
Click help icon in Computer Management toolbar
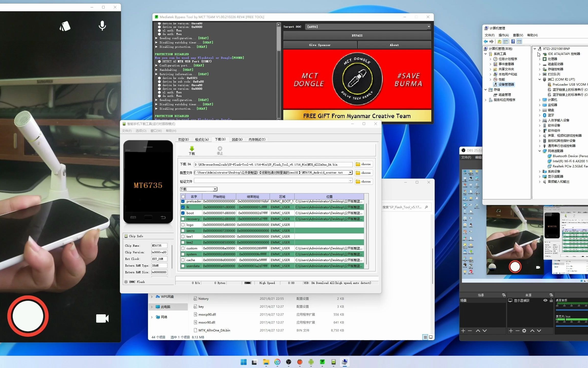point(513,41)
